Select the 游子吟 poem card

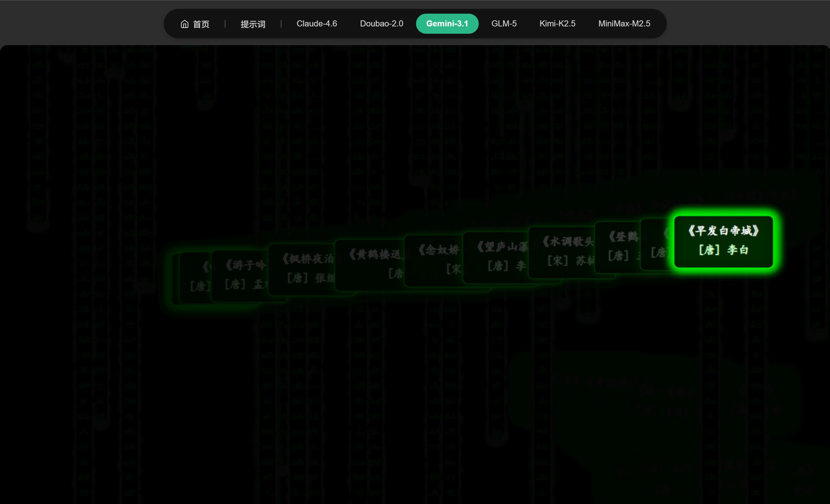coord(240,275)
